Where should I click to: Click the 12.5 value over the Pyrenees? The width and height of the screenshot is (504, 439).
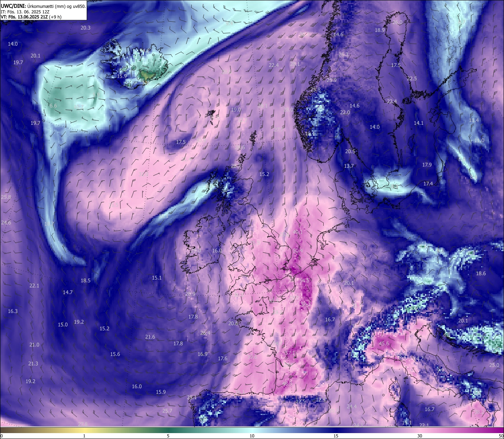click(300, 401)
